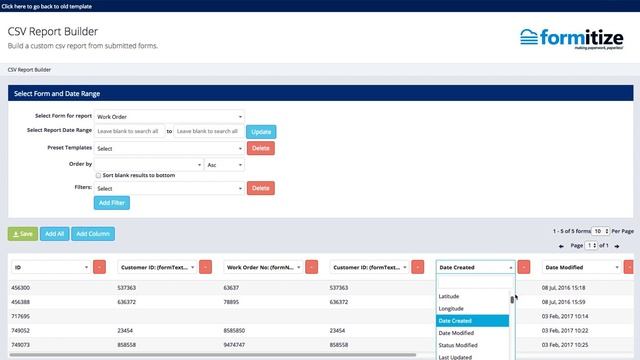640x360 pixels.
Task: Click the cell 8585850
Action: [x=234, y=331]
